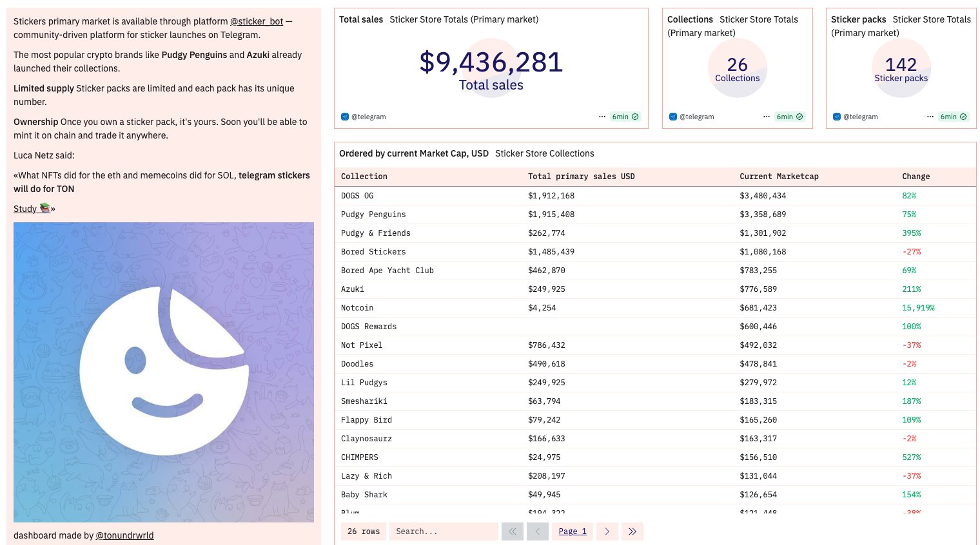Open @telegram author on Collections card
The image size is (980, 545).
point(696,117)
